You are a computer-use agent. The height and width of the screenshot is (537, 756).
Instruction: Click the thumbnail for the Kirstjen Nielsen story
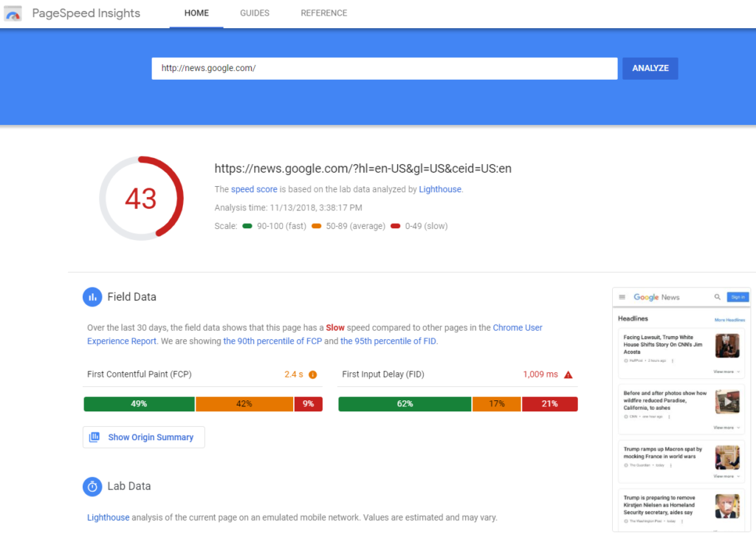(x=727, y=506)
